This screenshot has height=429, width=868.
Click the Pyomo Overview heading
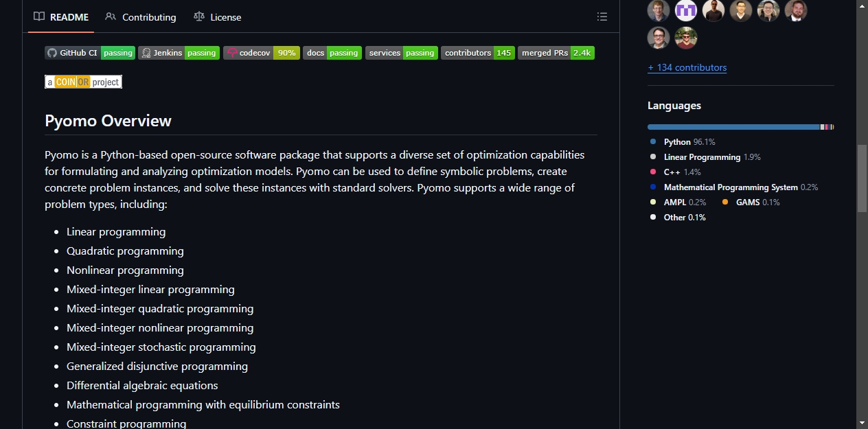pos(108,121)
